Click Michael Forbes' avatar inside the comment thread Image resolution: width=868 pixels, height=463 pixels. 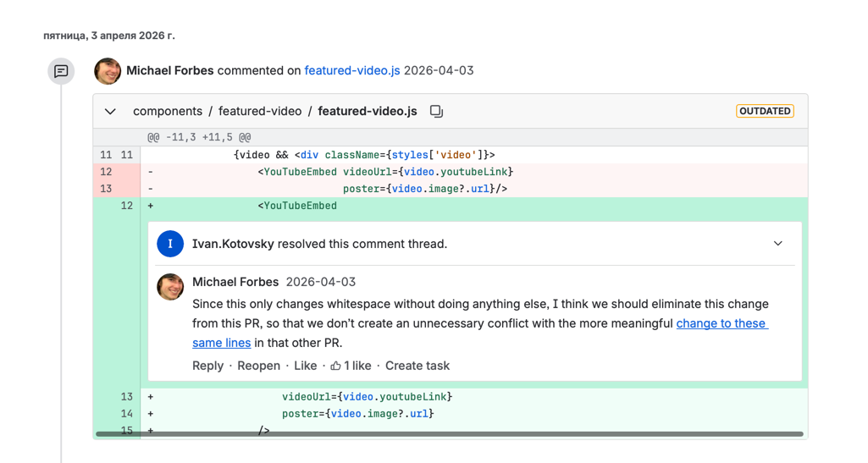click(x=170, y=287)
